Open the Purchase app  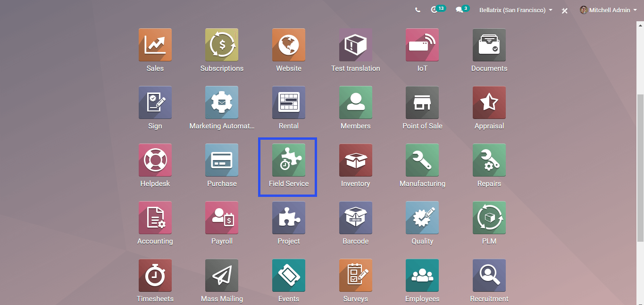click(222, 160)
